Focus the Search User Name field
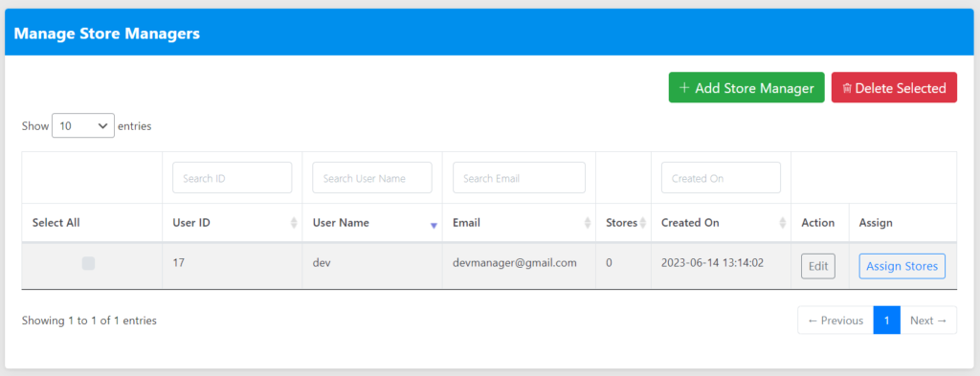This screenshot has height=376, width=980. tap(372, 178)
